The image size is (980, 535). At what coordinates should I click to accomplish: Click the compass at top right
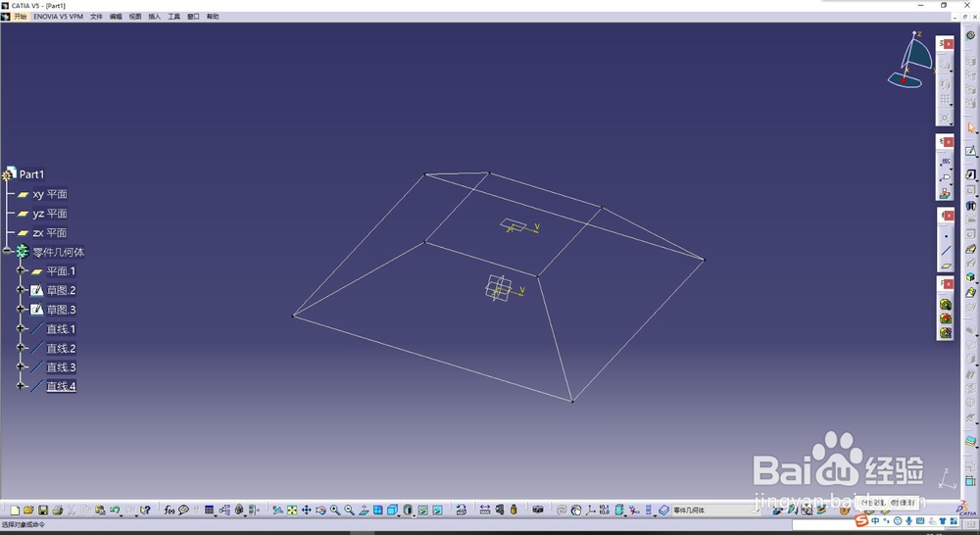tap(911, 60)
